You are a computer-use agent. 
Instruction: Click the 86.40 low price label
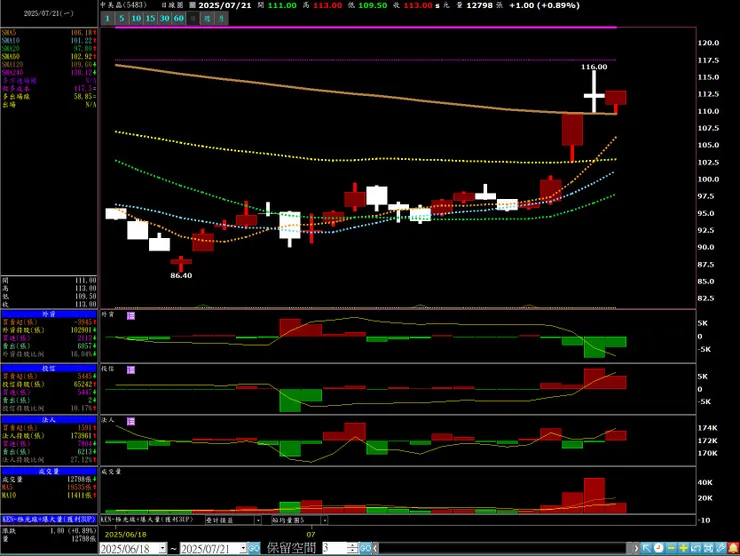point(181,276)
